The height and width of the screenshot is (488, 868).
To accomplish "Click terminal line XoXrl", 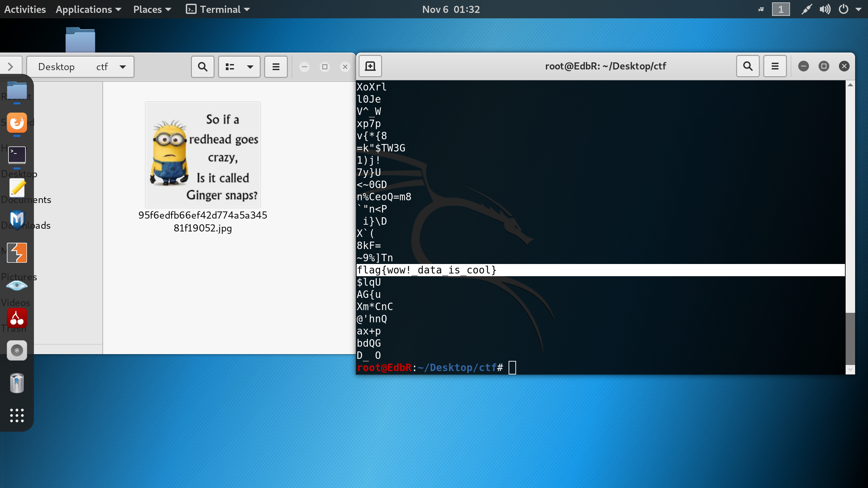I will point(372,87).
